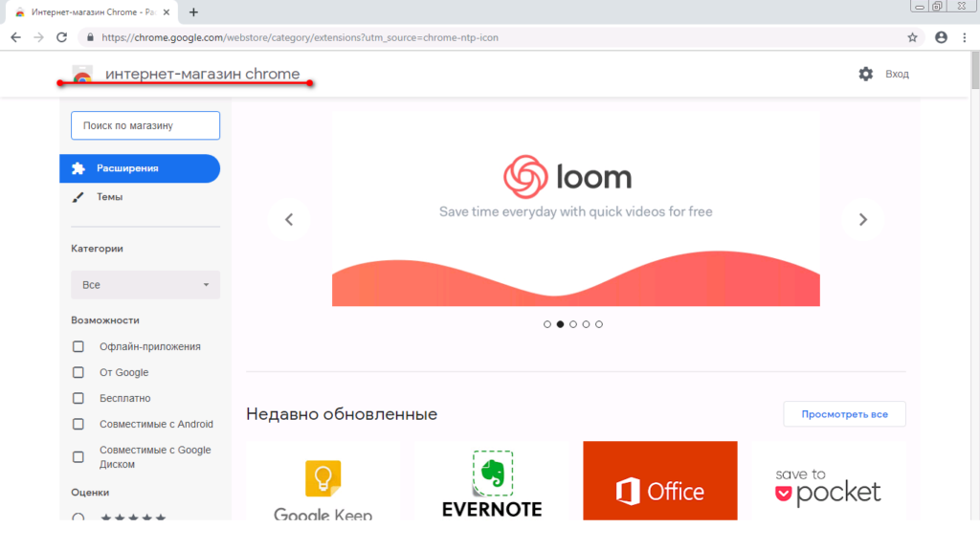
Task: Go back using the browser back arrow
Action: tap(15, 37)
